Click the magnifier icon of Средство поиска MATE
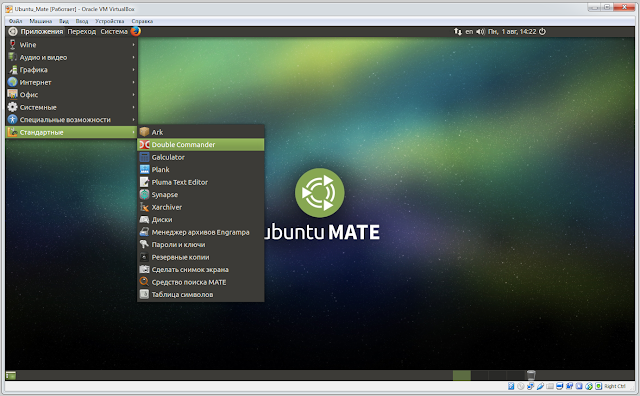Viewport: 640px width, 396px height. click(144, 282)
